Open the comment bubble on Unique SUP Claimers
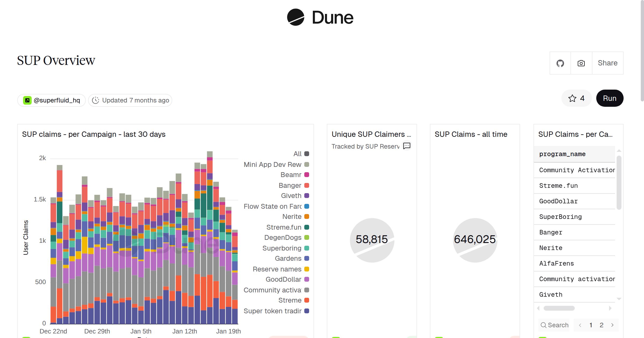Image resolution: width=644 pixels, height=338 pixels. tap(407, 146)
